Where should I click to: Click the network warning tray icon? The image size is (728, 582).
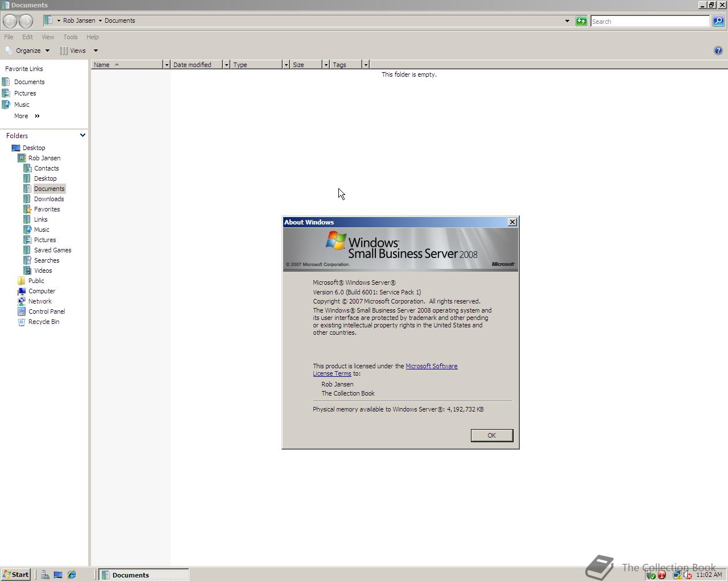677,575
